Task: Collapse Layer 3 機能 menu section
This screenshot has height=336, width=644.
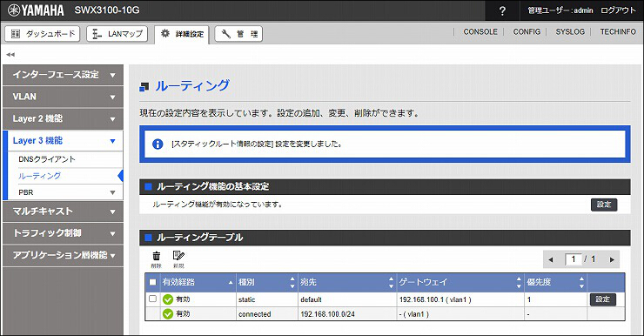Action: (63, 141)
